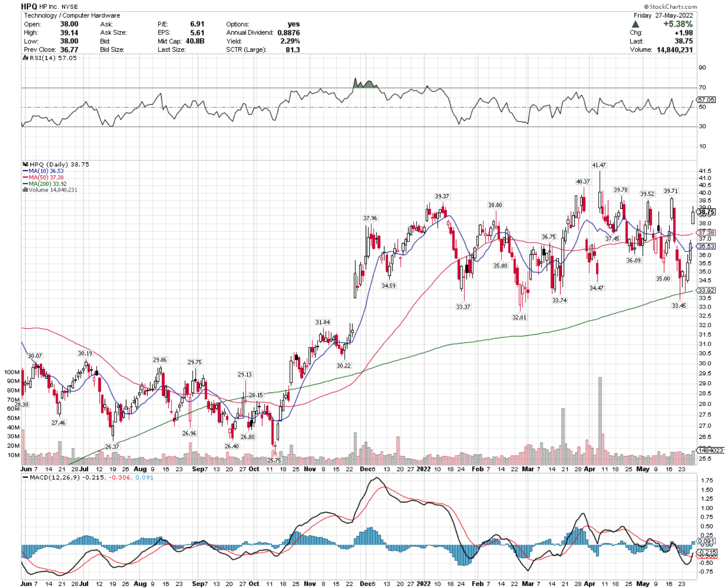
Task: Click 'MA(10) 36.53' legend text
Action: click(46, 171)
